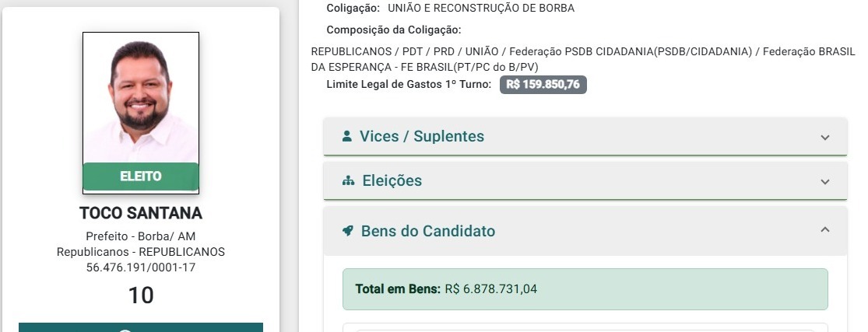Click the R$ 159.850,76 spending limit badge
Image resolution: width=868 pixels, height=332 pixels.
[x=543, y=85]
